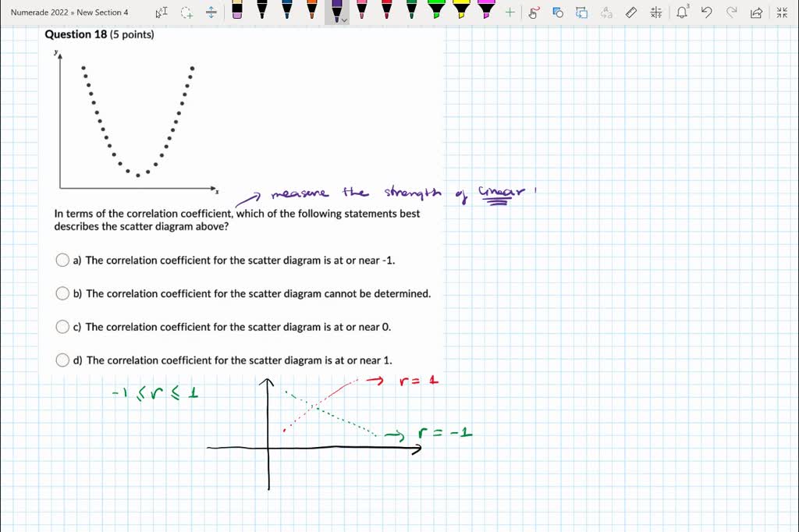
Task: Select the black pen tool
Action: 261,12
